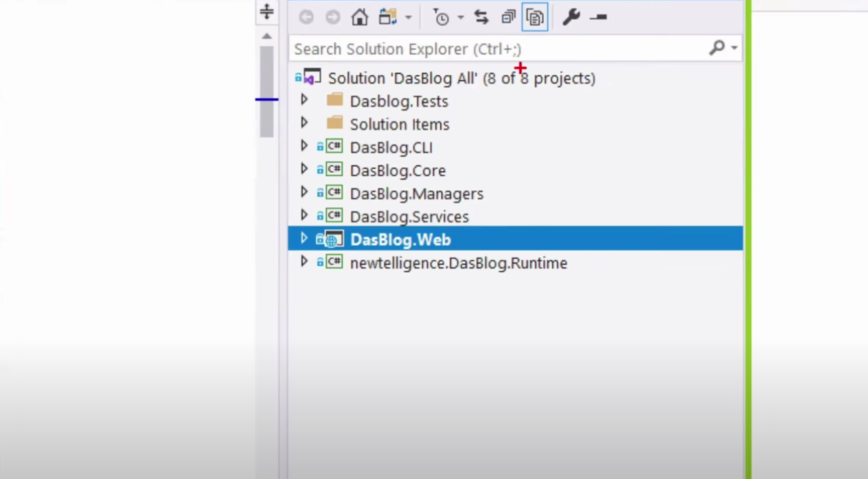This screenshot has width=868, height=479.
Task: Click the lock icon beside DasBlog.Managers
Action: (320, 193)
